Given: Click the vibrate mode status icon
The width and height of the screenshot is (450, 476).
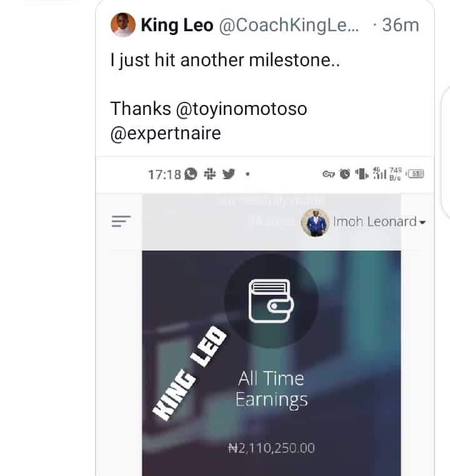Looking at the screenshot, I should [x=360, y=174].
